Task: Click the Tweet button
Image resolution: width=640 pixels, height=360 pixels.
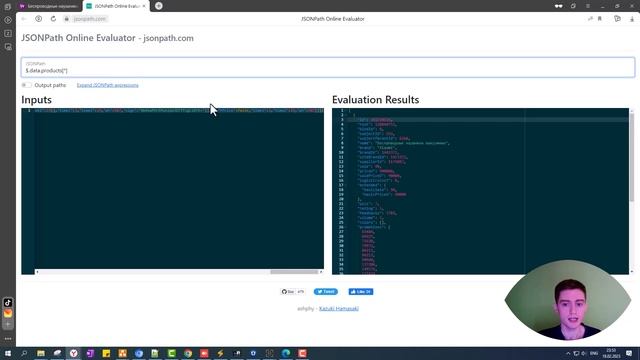Action: tap(326, 291)
